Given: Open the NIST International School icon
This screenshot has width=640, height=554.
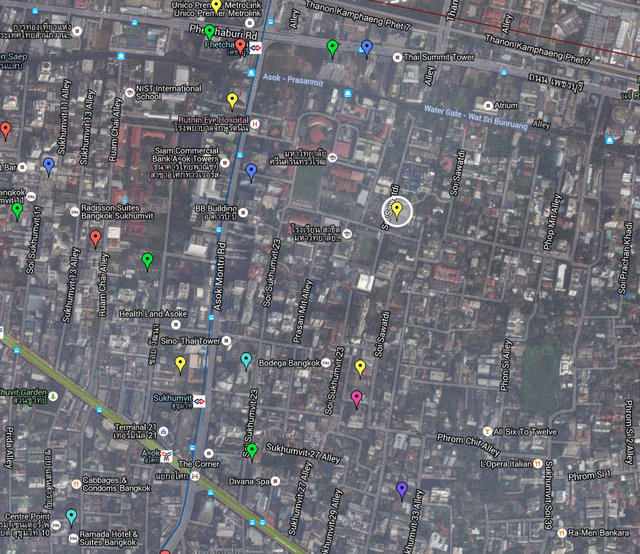Looking at the screenshot, I should (129, 93).
